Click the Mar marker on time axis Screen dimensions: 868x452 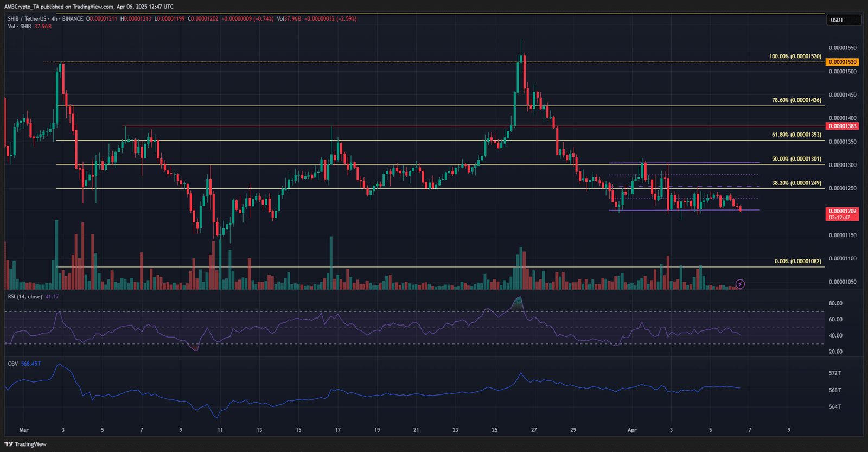point(24,430)
